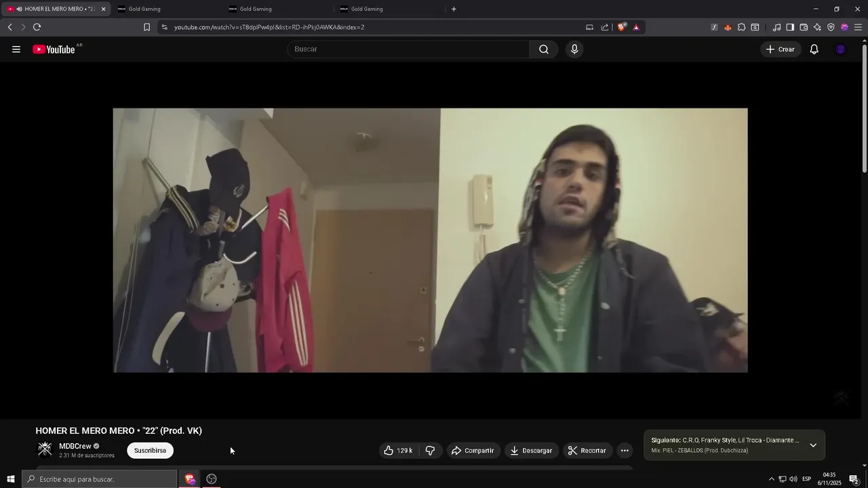Open more actions three-dot menu
This screenshot has height=488, width=868.
[625, 451]
